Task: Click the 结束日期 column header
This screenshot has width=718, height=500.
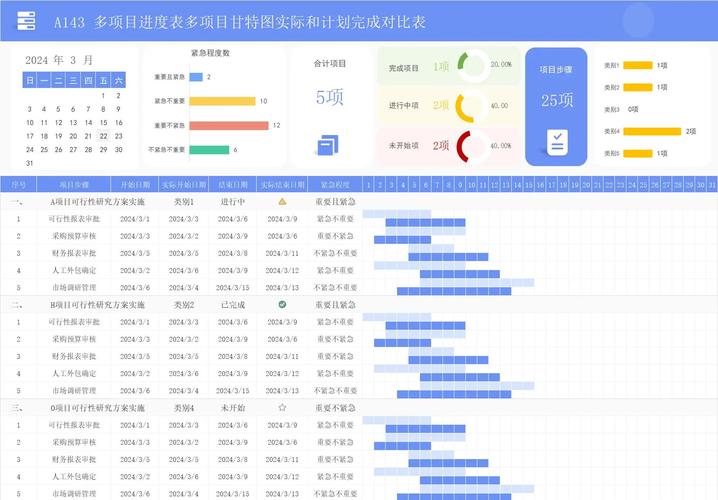Action: (233, 185)
